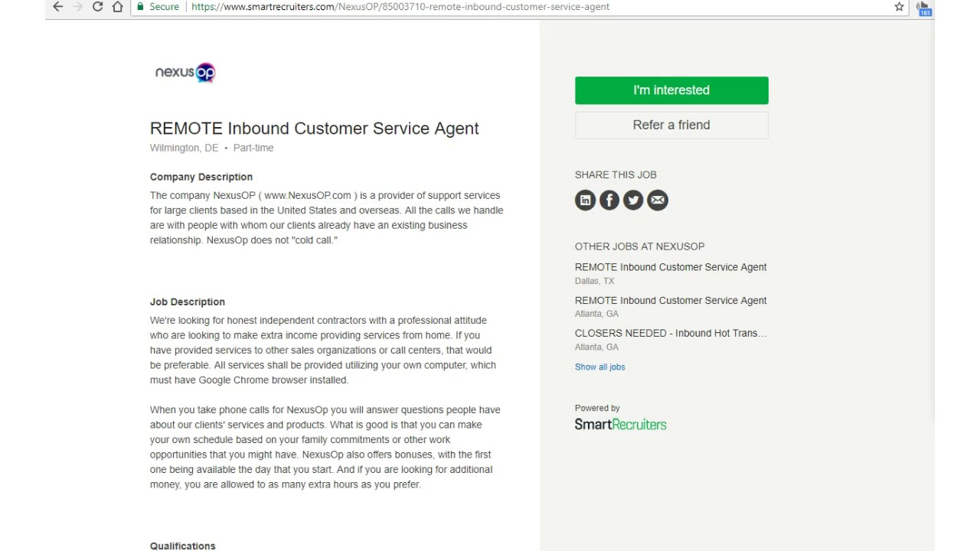Click the NexusOP company logo

click(x=185, y=73)
